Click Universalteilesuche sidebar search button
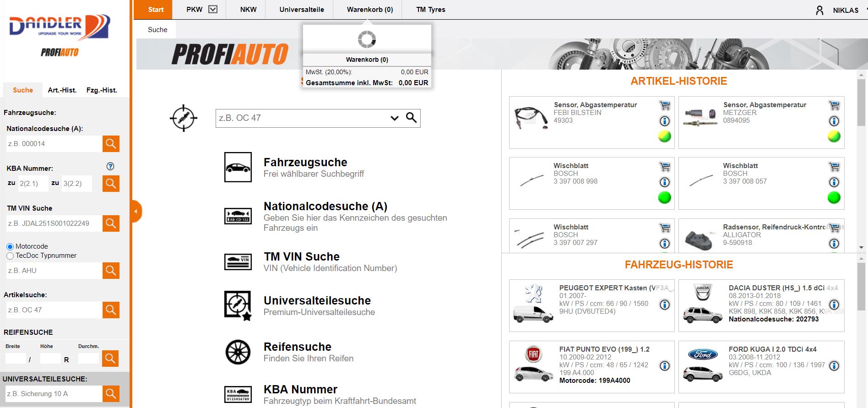The height and width of the screenshot is (408, 868). pyautogui.click(x=111, y=394)
